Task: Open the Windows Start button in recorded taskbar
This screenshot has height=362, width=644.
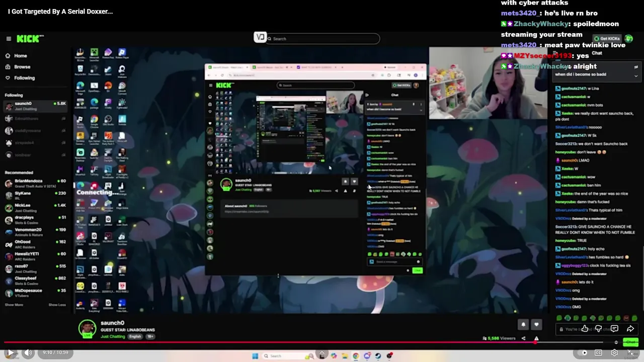Action: click(x=255, y=356)
